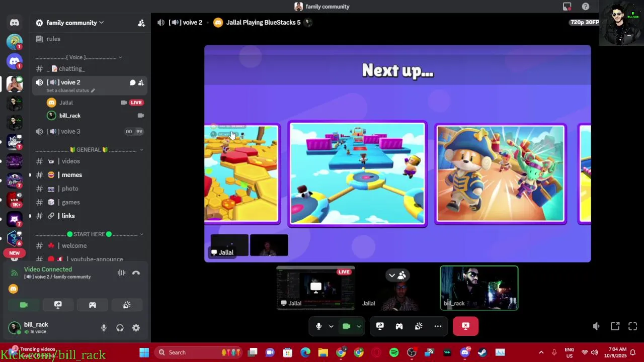Share your screen from the left panel
Viewport: 644px width, 362px height.
click(58, 305)
